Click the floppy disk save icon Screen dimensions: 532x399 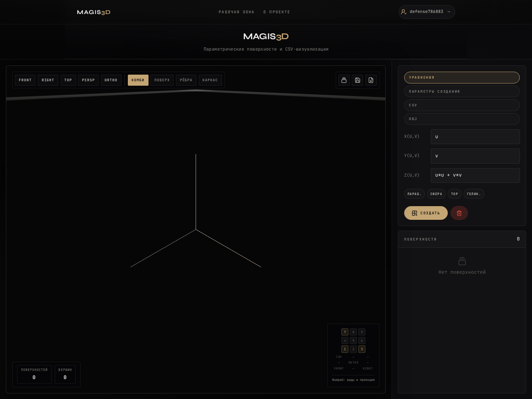click(358, 80)
